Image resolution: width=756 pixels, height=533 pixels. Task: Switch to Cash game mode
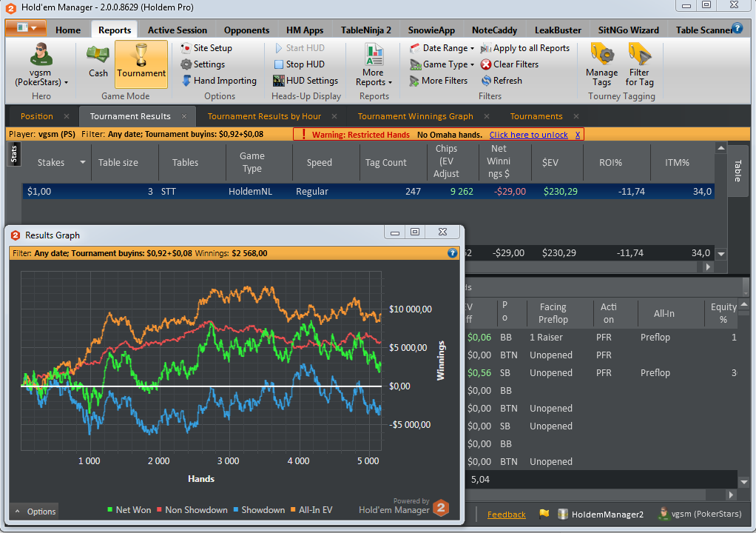(98, 61)
